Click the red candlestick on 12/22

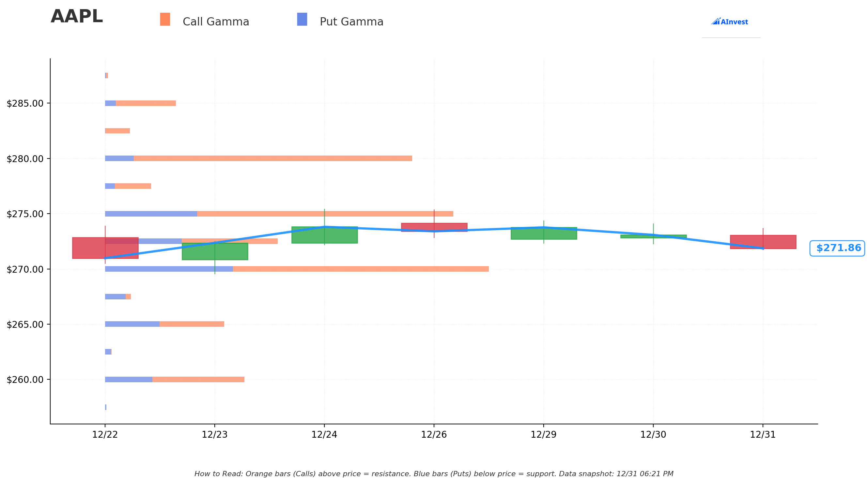point(105,248)
